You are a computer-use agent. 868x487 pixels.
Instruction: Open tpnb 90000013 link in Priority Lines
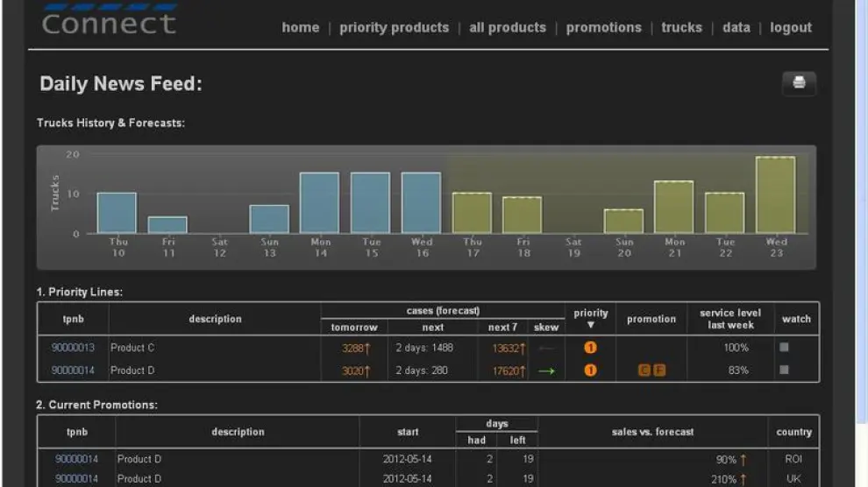[x=73, y=348]
